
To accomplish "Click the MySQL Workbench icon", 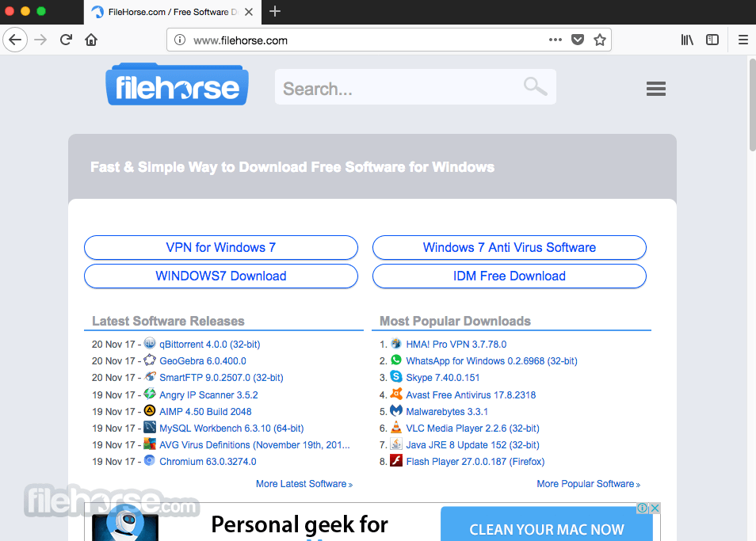I will point(150,427).
